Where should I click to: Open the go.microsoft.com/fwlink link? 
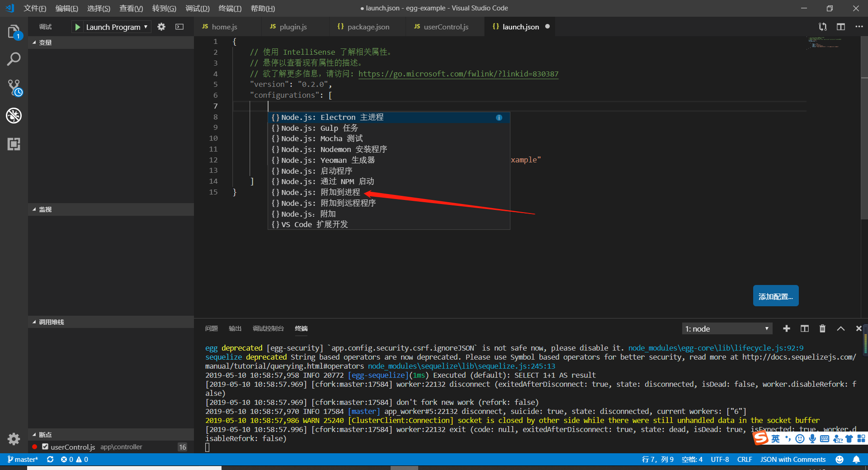click(458, 74)
